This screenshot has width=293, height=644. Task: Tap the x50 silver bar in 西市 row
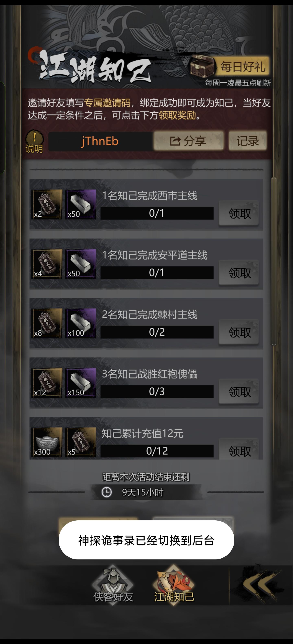tap(80, 205)
